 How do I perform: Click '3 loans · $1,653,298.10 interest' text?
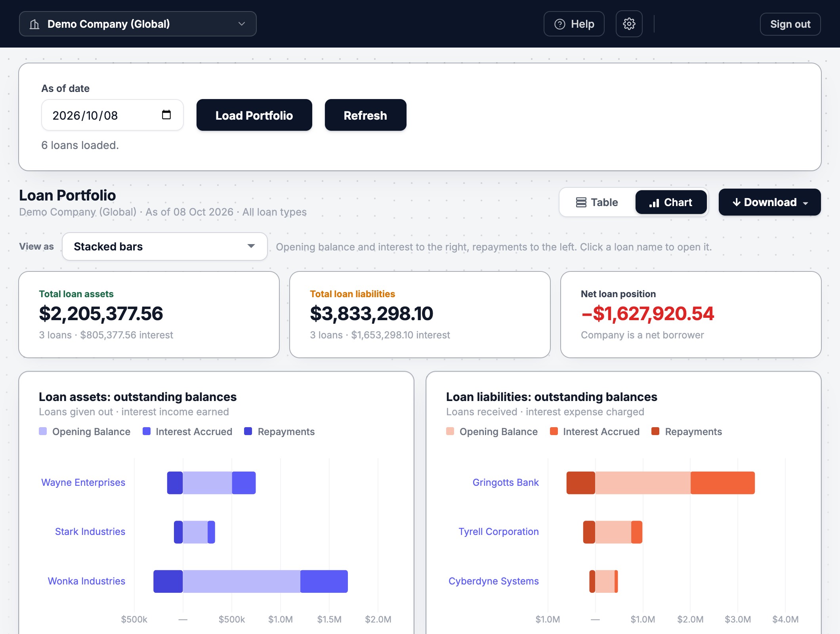click(380, 335)
